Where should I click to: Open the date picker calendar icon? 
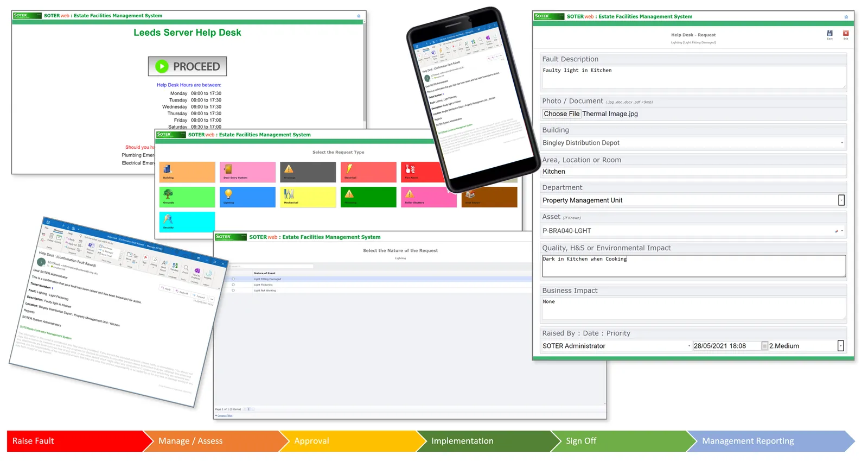[x=765, y=346]
